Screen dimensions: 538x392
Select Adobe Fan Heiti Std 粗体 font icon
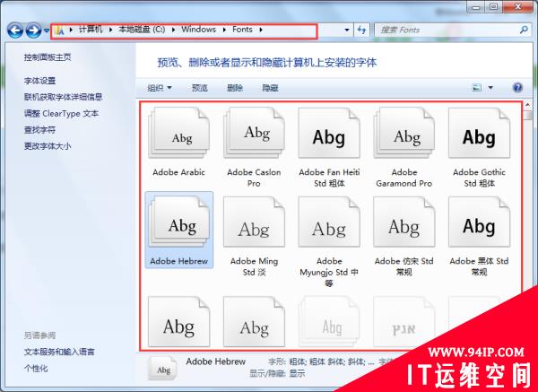pos(329,133)
